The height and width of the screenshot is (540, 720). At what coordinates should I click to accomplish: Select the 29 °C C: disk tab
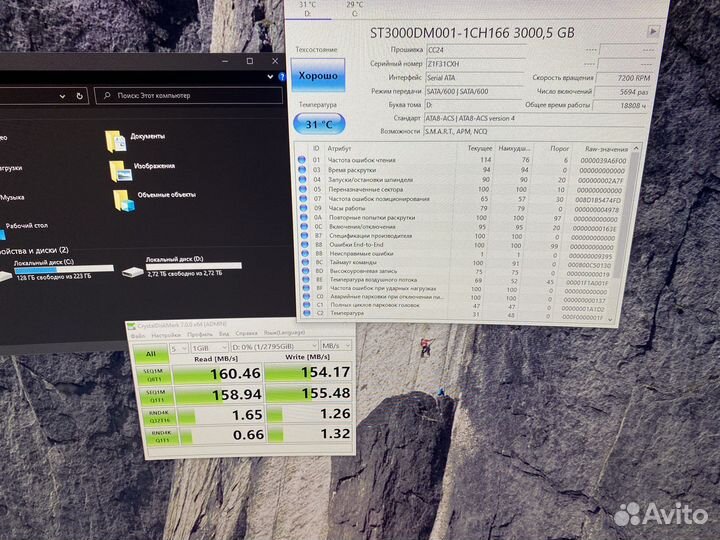[x=354, y=9]
